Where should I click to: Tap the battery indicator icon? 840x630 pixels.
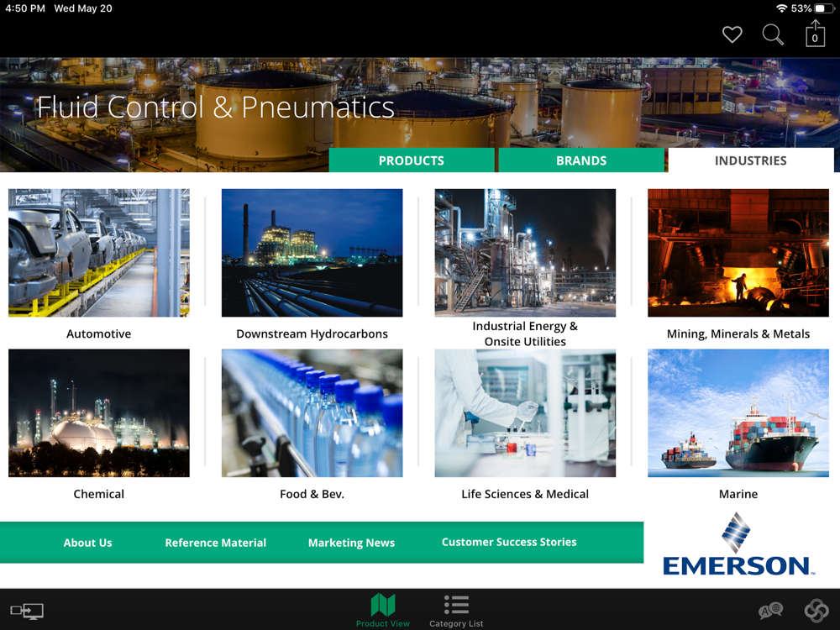[824, 8]
